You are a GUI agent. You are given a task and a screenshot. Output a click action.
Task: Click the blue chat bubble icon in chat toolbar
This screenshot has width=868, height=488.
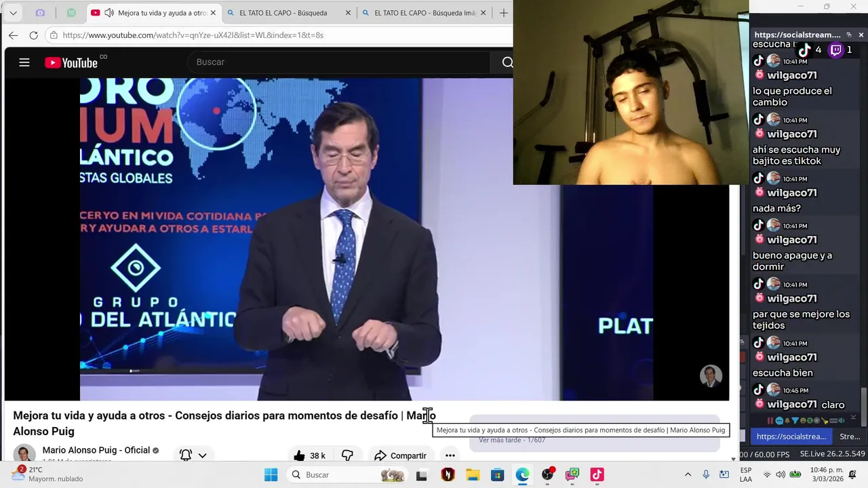tap(779, 421)
